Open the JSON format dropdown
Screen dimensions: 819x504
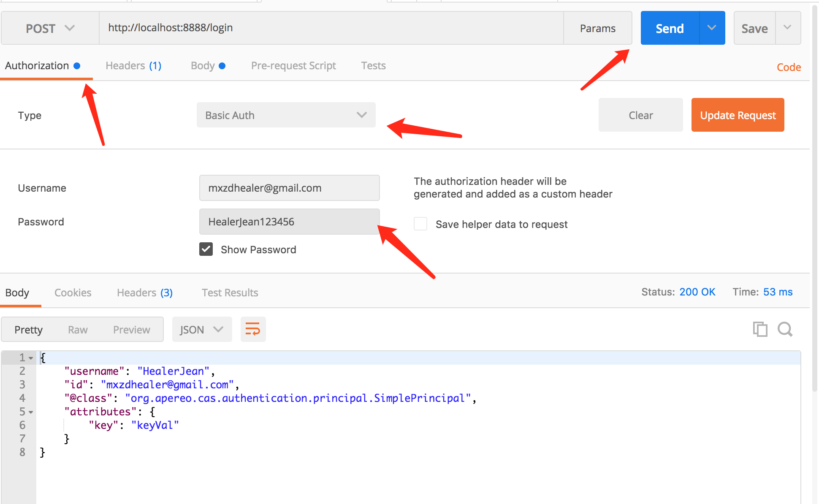pyautogui.click(x=202, y=330)
